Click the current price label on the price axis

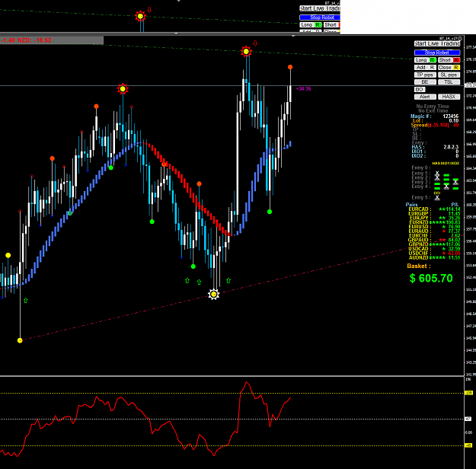470,85
